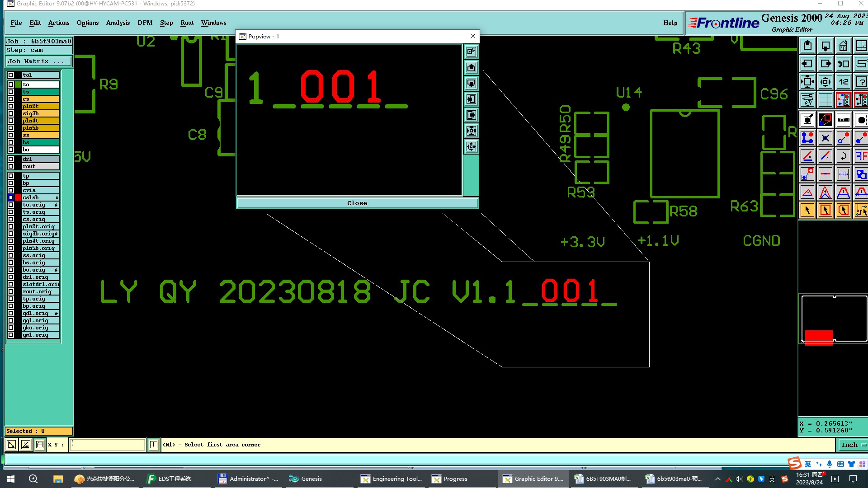Toggle the to.orig layer checkbox
The width and height of the screenshot is (868, 488).
tap(11, 205)
